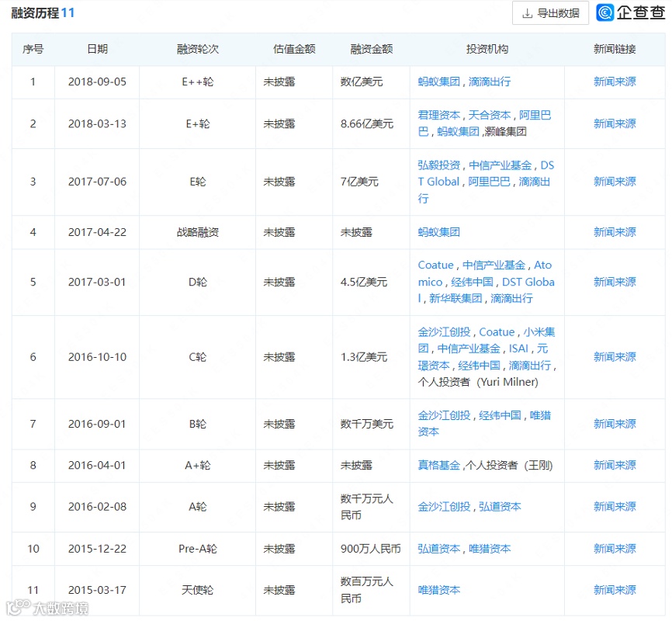Click Coatue investor in D轮 row
The width and height of the screenshot is (672, 621).
click(435, 265)
